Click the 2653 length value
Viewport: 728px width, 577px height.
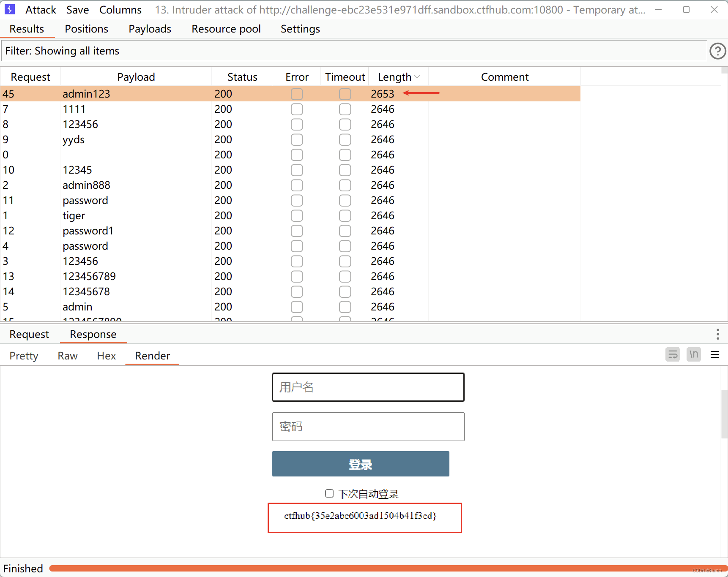(383, 94)
